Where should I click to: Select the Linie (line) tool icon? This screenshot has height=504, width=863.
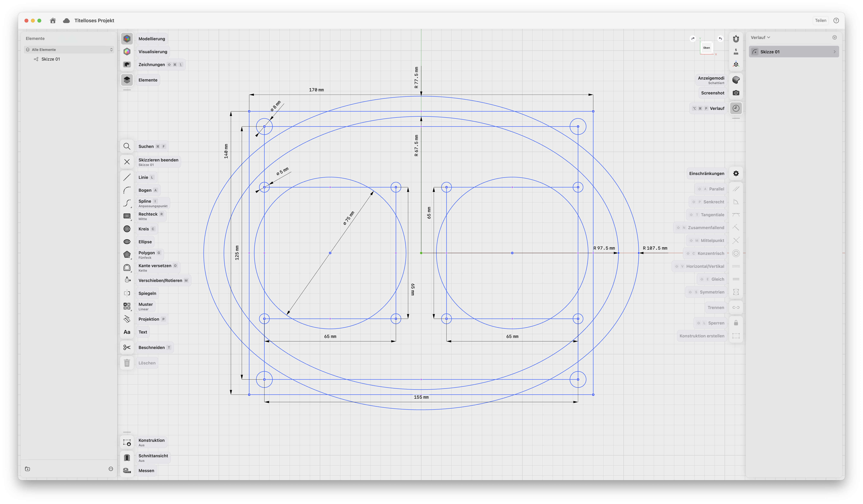(x=127, y=177)
